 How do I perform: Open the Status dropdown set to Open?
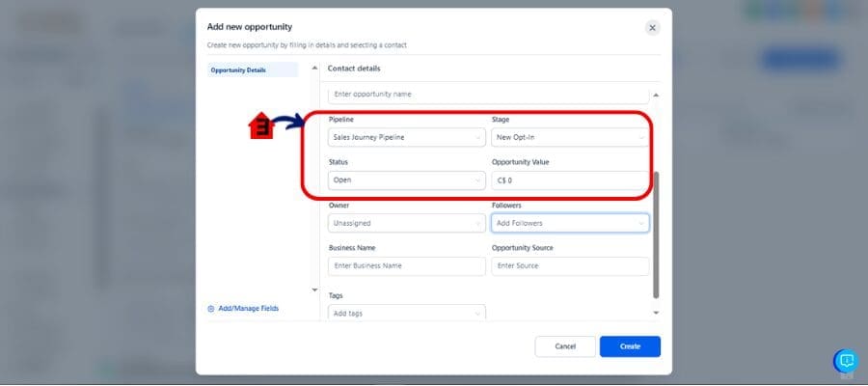click(406, 180)
